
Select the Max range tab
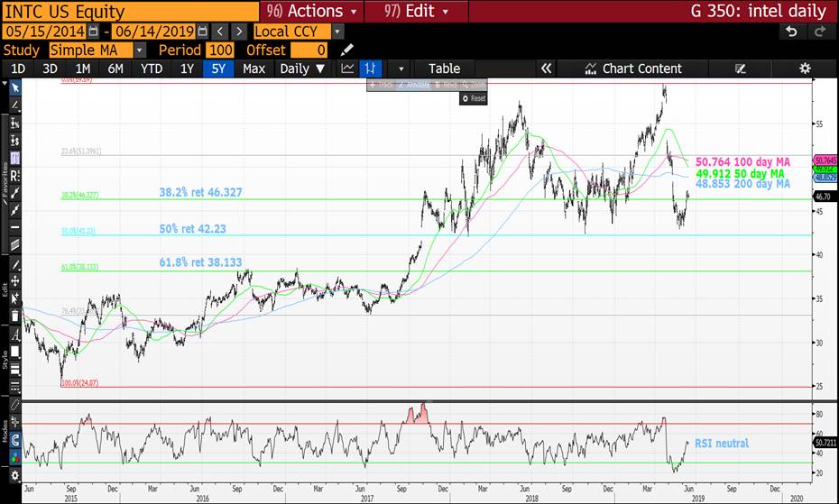pos(254,69)
